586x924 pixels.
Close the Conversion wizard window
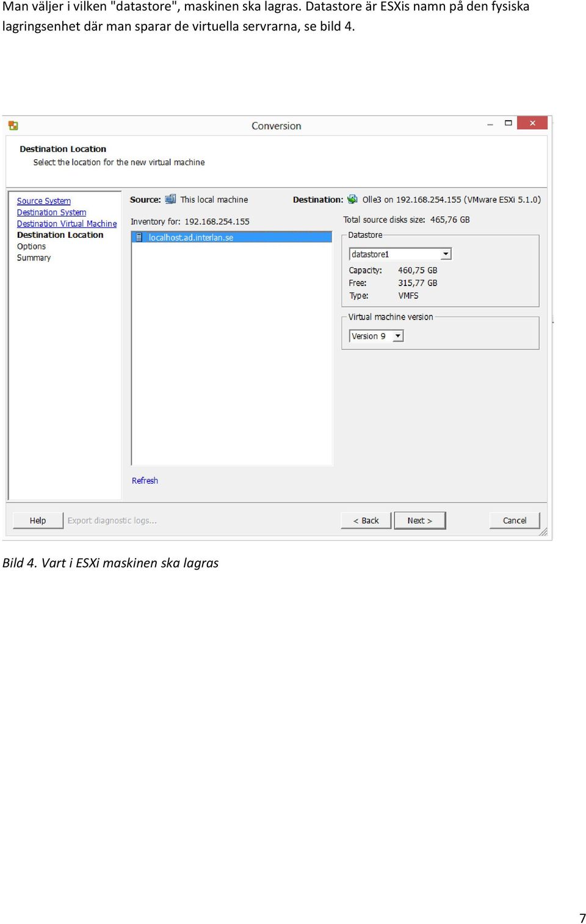(x=532, y=123)
